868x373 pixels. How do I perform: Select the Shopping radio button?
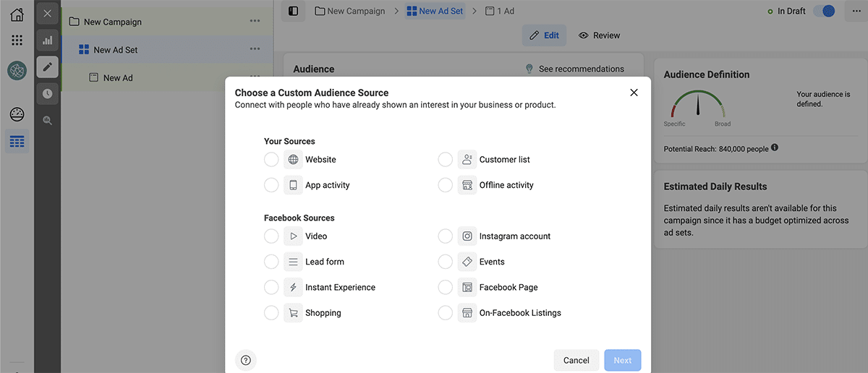click(x=271, y=313)
